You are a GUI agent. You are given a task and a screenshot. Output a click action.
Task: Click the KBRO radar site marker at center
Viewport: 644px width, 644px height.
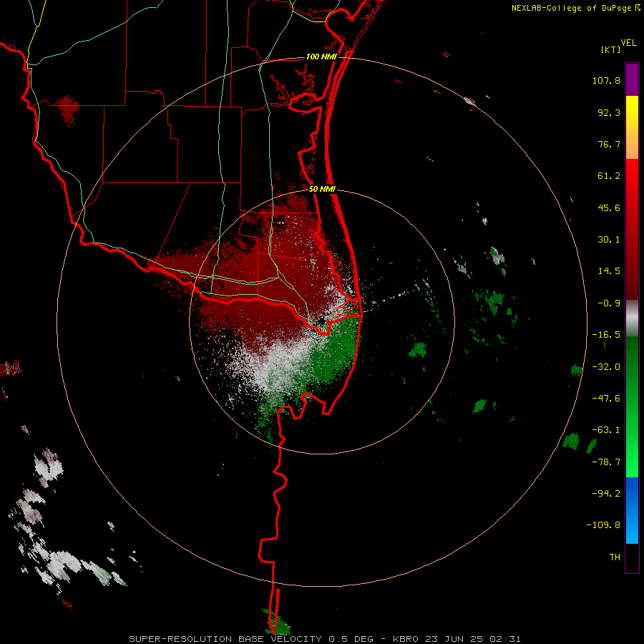(x=321, y=321)
